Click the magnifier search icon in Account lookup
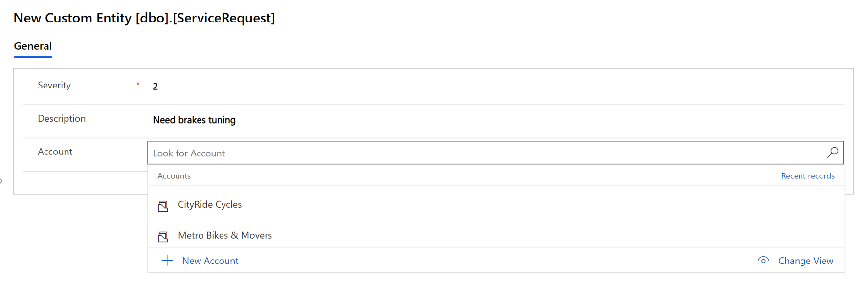Viewport: 868px width, 285px height. click(x=832, y=153)
